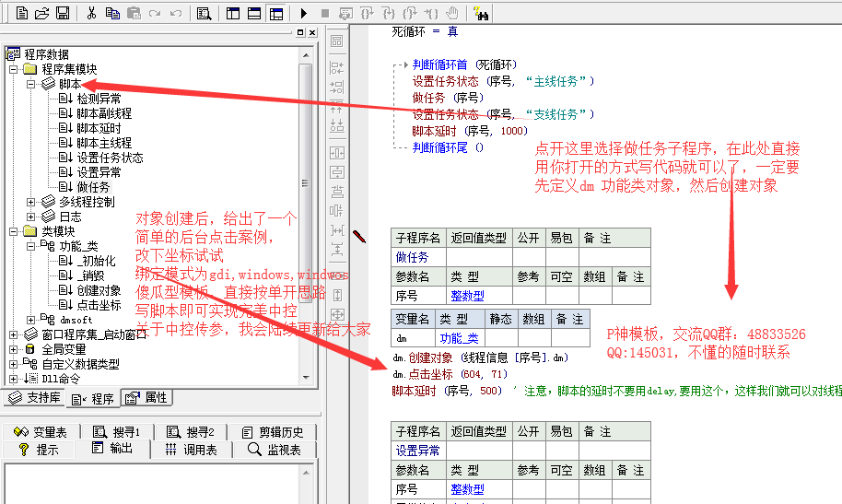
Task: Open the 提示 tab
Action: click(39, 450)
